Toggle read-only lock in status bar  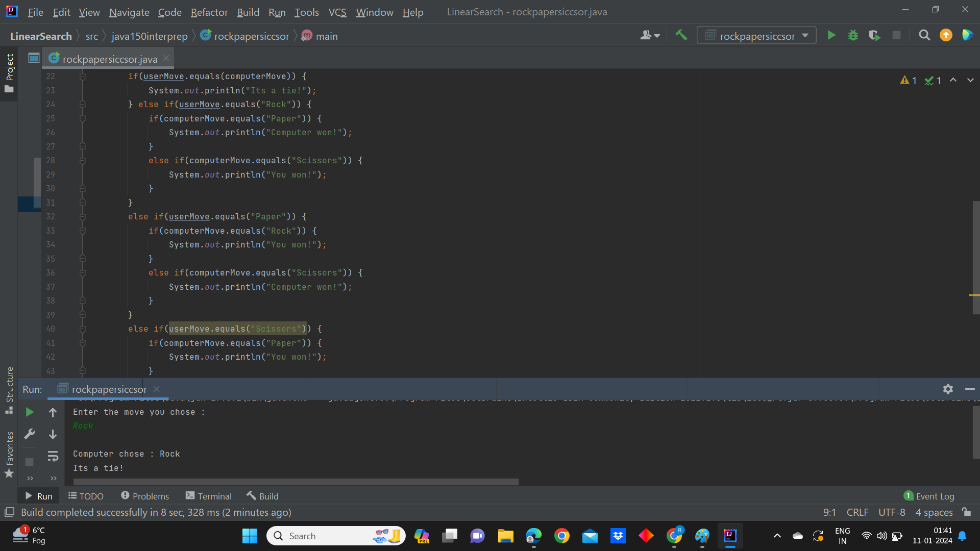click(966, 512)
